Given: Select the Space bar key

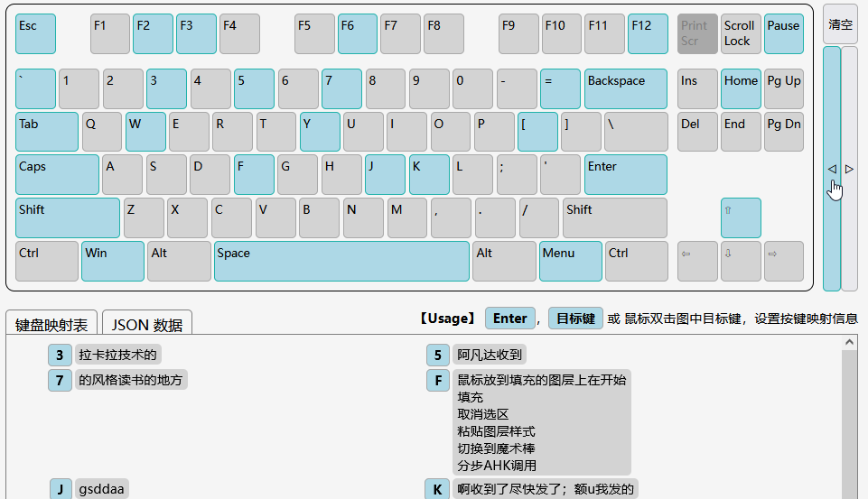Looking at the screenshot, I should tap(341, 261).
